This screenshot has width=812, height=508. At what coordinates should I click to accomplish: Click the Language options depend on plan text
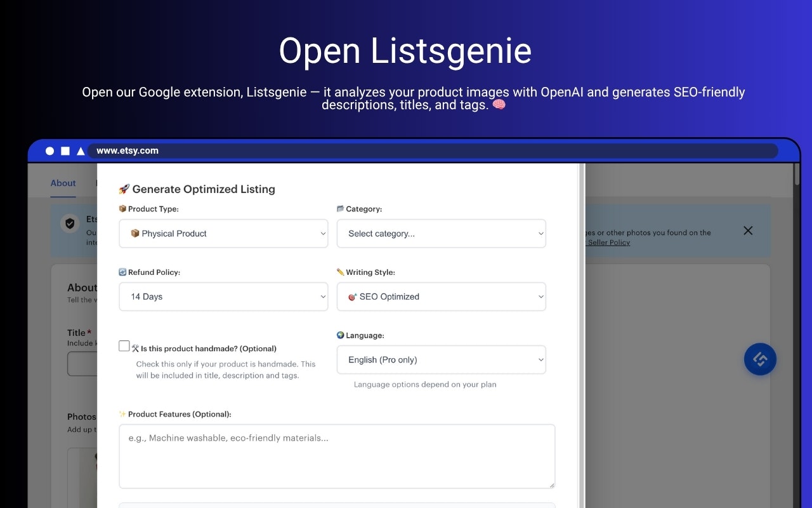pyautogui.click(x=425, y=384)
